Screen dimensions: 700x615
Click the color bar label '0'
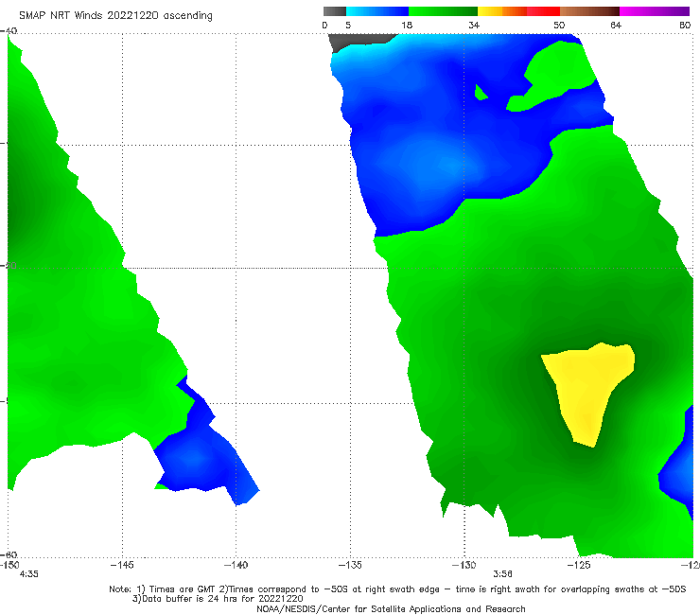point(325,25)
